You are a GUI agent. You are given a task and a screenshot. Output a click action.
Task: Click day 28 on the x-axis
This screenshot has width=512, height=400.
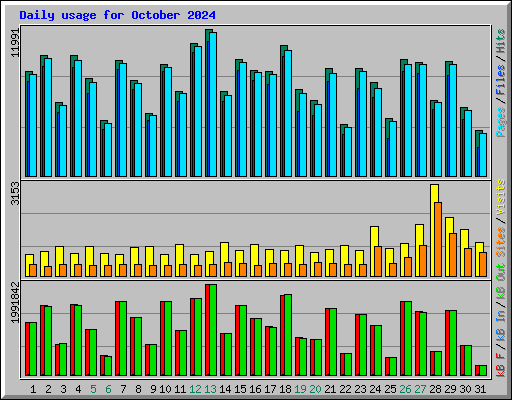[x=435, y=389]
